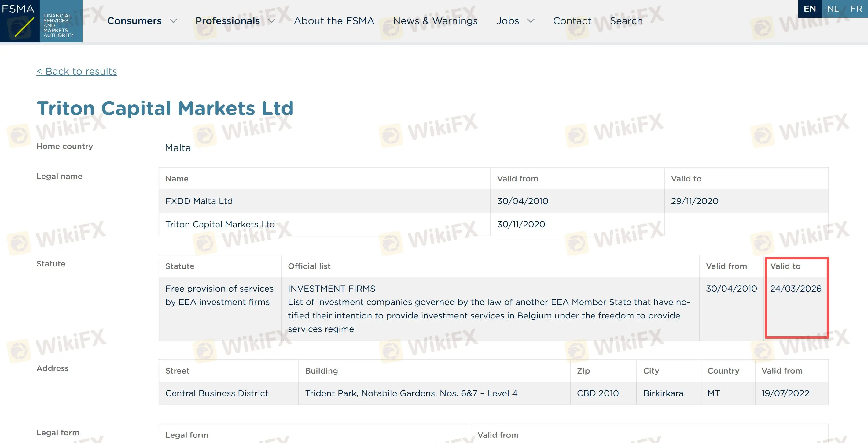
Task: Click the Zip column header
Action: (583, 371)
